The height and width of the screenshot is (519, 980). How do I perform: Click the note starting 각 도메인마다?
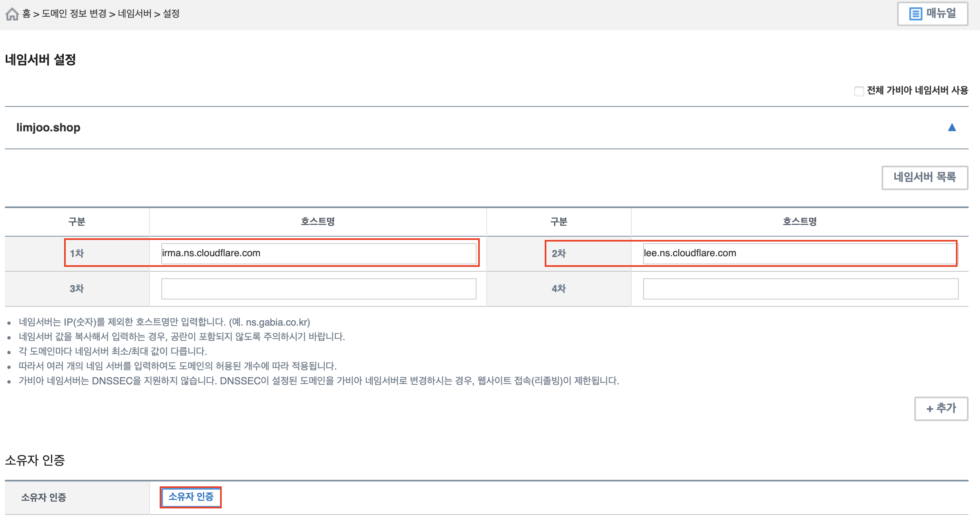(113, 352)
